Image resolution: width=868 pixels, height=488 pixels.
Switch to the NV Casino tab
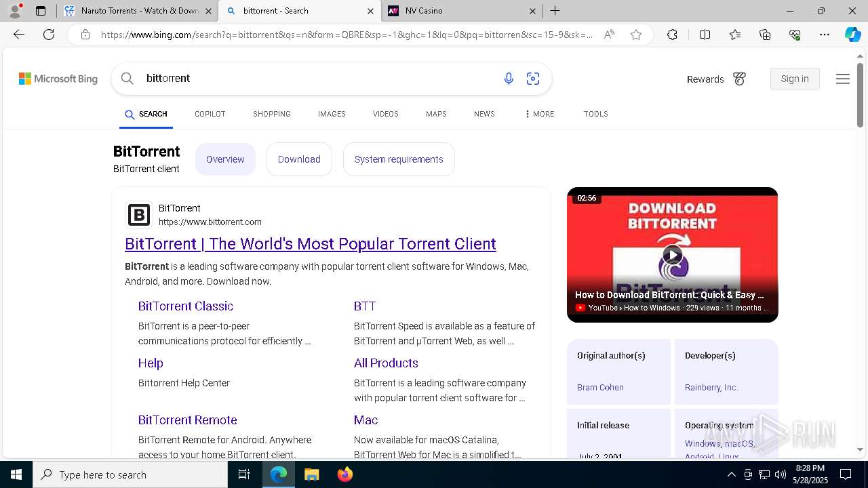[x=463, y=11]
